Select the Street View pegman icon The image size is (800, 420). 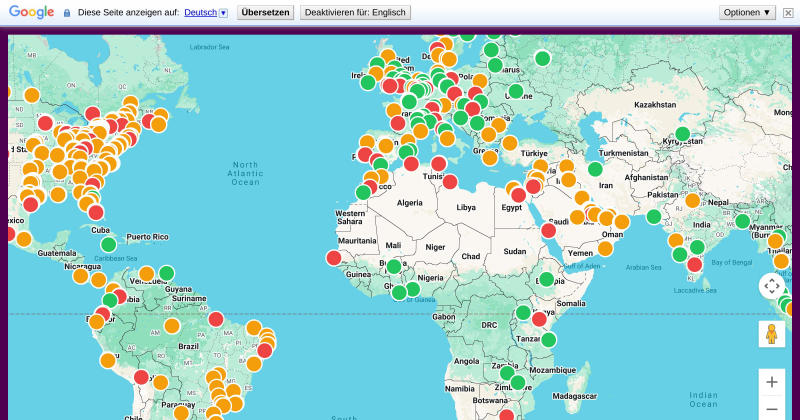pos(771,334)
